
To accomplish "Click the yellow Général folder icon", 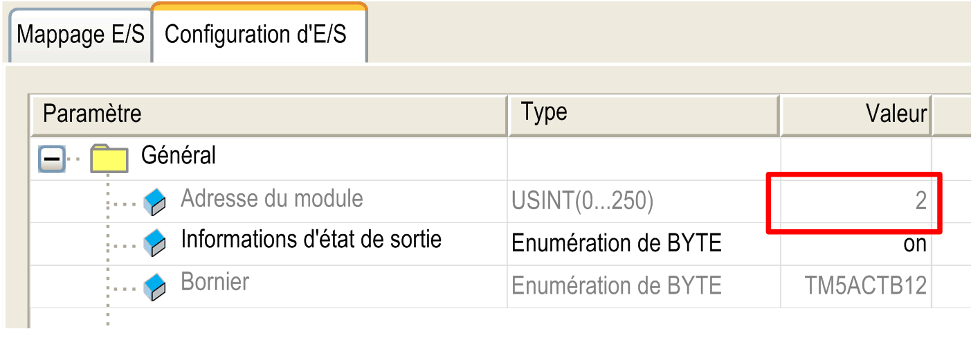I will pyautogui.click(x=109, y=158).
